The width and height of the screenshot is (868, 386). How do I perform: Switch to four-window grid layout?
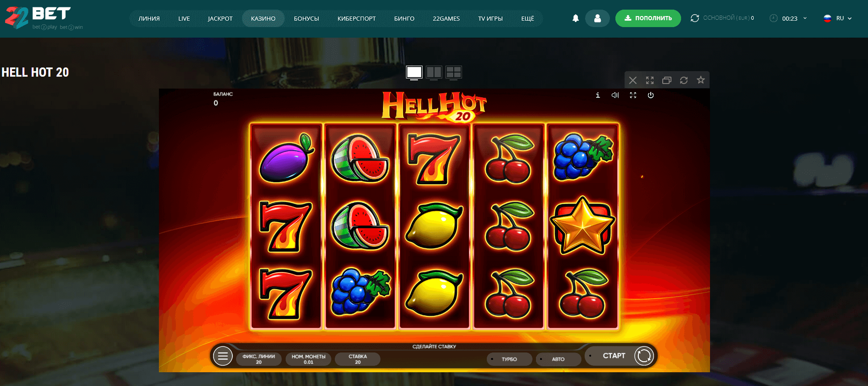click(x=453, y=72)
